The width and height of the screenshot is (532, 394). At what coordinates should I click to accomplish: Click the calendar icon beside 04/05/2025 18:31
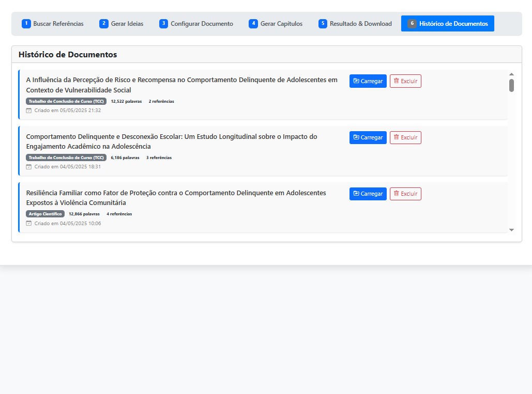tap(29, 167)
